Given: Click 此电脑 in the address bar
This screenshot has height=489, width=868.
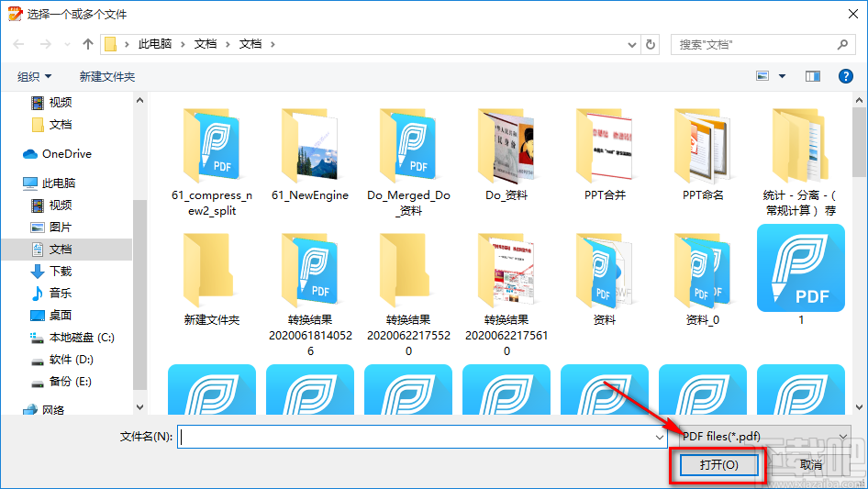Looking at the screenshot, I should pyautogui.click(x=154, y=44).
